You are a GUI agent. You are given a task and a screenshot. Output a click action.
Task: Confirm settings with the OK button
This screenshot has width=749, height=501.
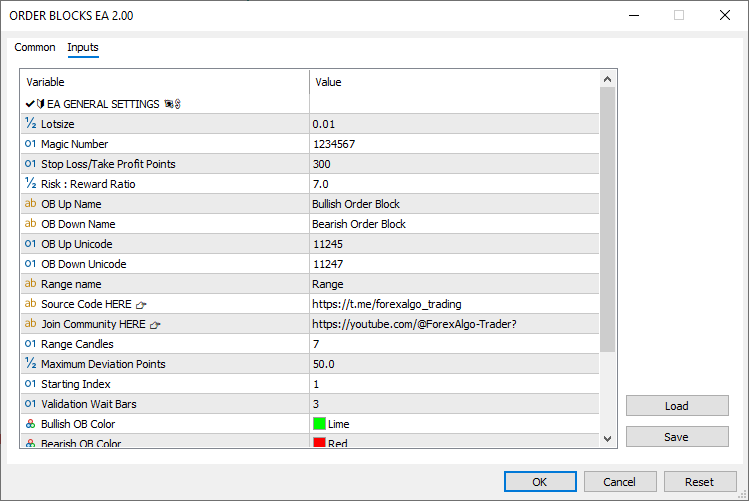click(540, 481)
